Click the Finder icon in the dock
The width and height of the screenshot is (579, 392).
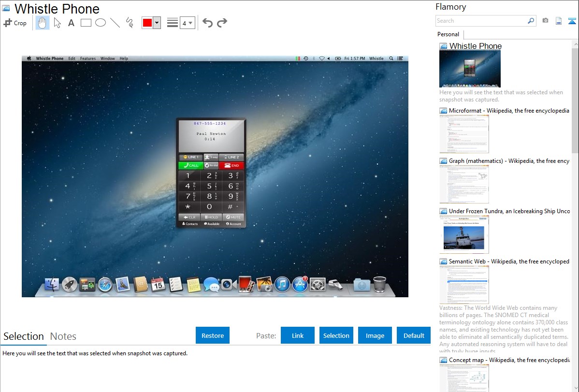pyautogui.click(x=52, y=285)
